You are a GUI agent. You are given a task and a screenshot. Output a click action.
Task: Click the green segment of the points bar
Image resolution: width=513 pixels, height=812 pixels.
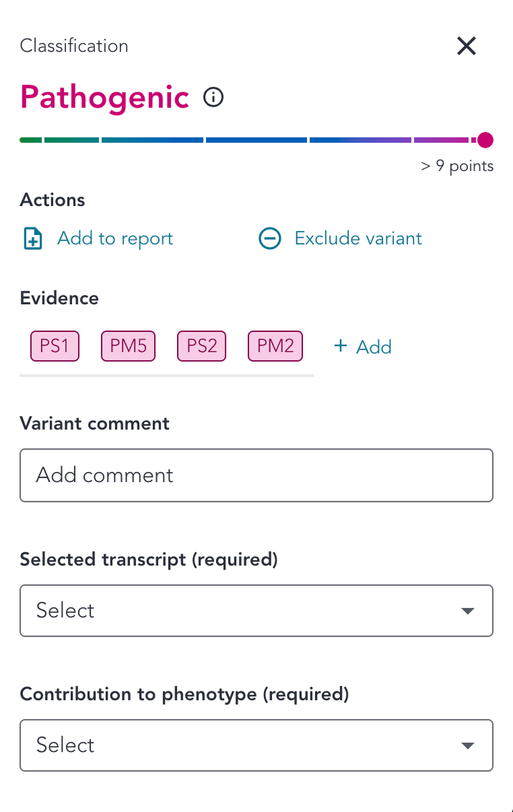coord(31,140)
